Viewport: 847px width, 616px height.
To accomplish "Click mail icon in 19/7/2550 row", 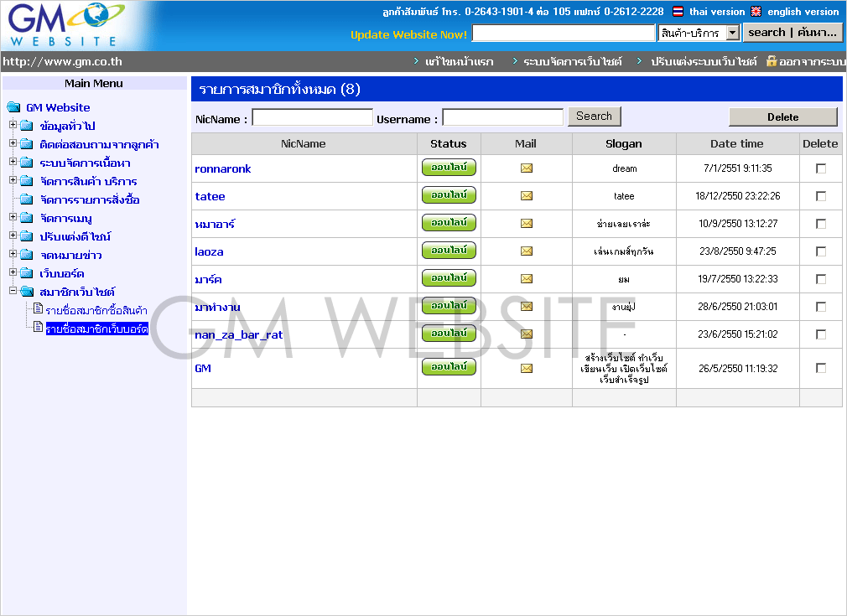I will coord(526,278).
